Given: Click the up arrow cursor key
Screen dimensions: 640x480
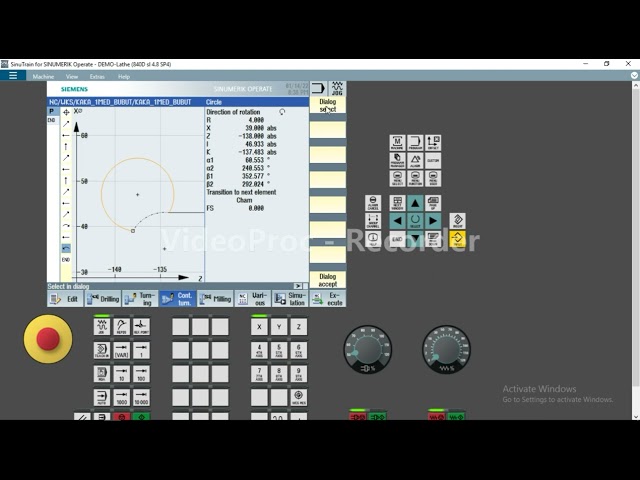Looking at the screenshot, I should coord(415,203).
